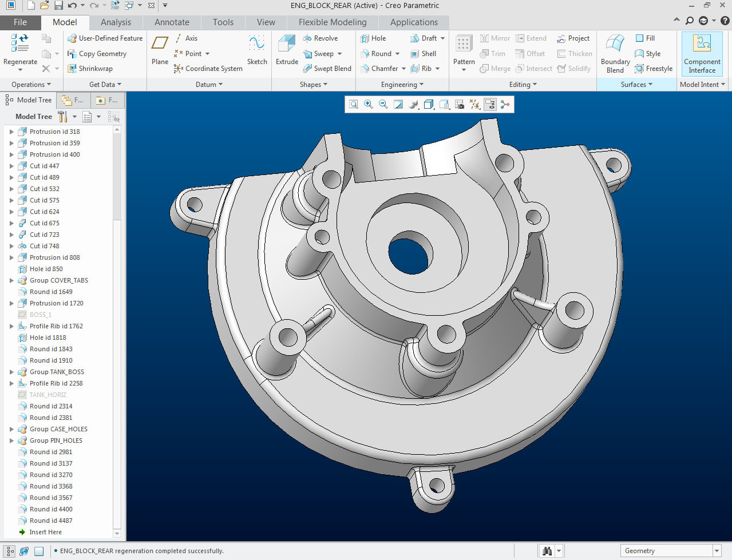Open the File menu

pyautogui.click(x=20, y=22)
